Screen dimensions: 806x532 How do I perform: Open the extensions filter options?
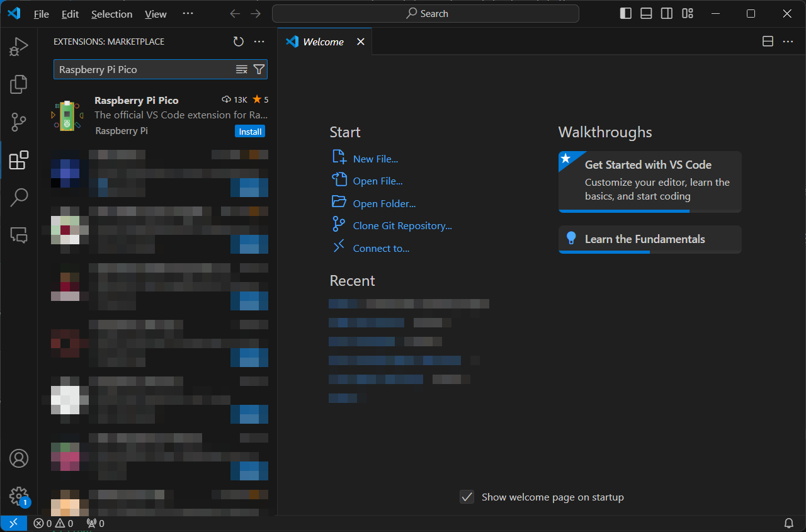[x=259, y=69]
